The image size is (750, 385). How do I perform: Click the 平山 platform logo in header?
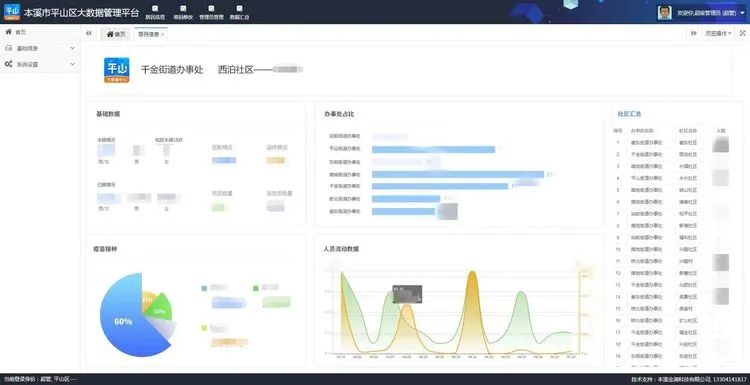pyautogui.click(x=12, y=12)
